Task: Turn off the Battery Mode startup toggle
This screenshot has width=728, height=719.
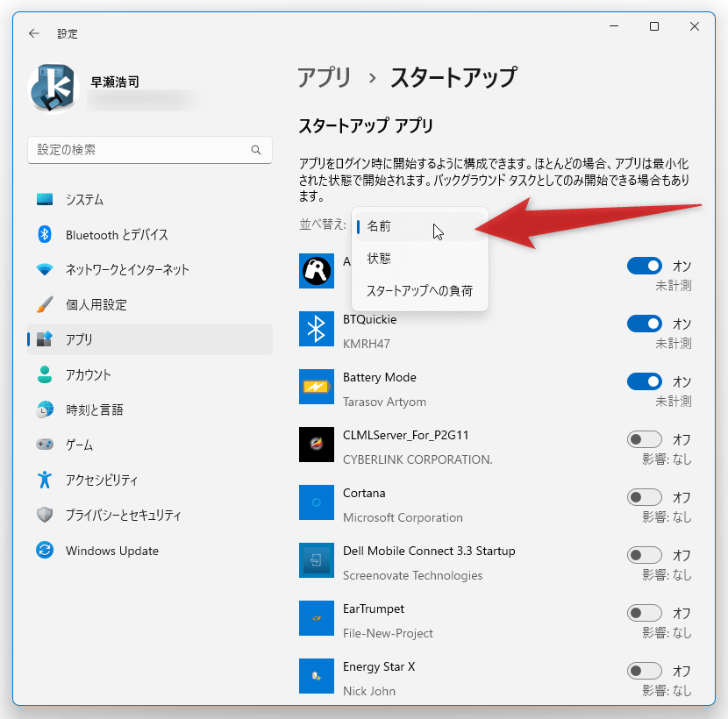Action: click(x=645, y=381)
